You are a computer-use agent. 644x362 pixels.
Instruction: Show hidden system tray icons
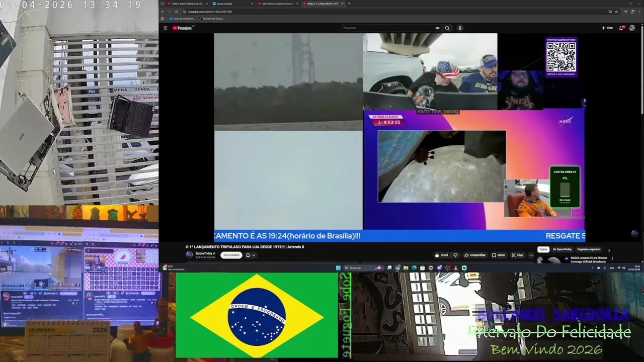coord(592,268)
